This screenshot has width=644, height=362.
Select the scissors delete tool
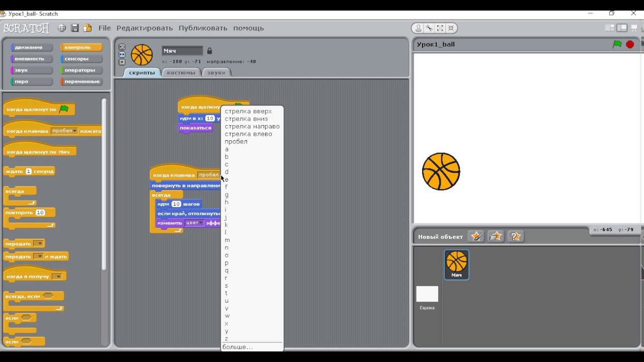tap(429, 28)
